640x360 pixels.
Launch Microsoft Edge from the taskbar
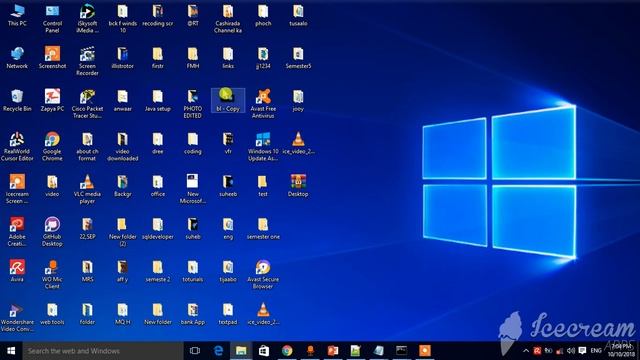pos(218,351)
